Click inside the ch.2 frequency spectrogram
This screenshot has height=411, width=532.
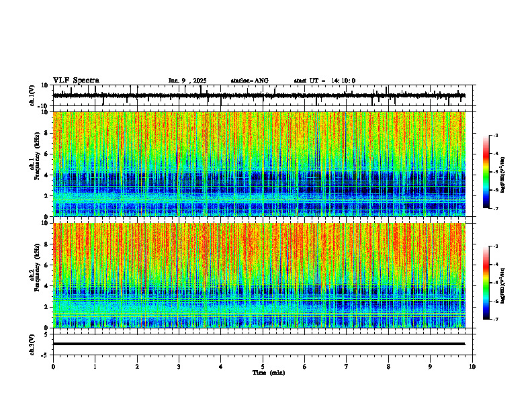click(259, 275)
